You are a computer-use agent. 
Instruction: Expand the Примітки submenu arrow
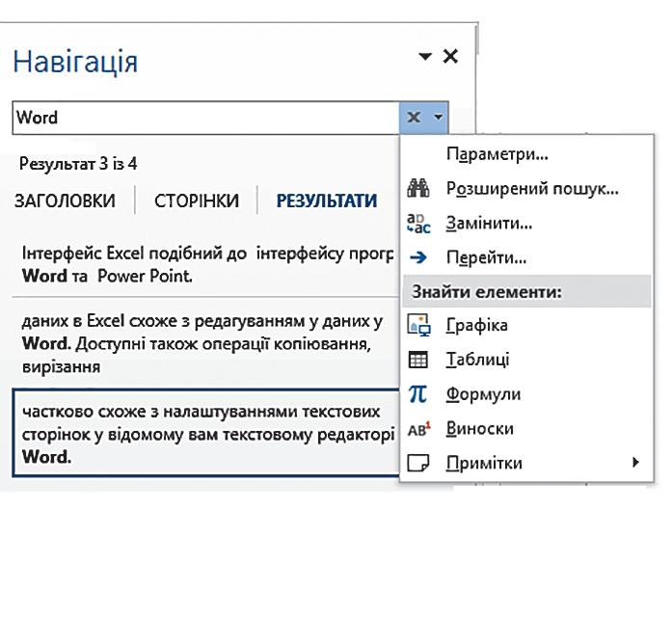pos(635,462)
